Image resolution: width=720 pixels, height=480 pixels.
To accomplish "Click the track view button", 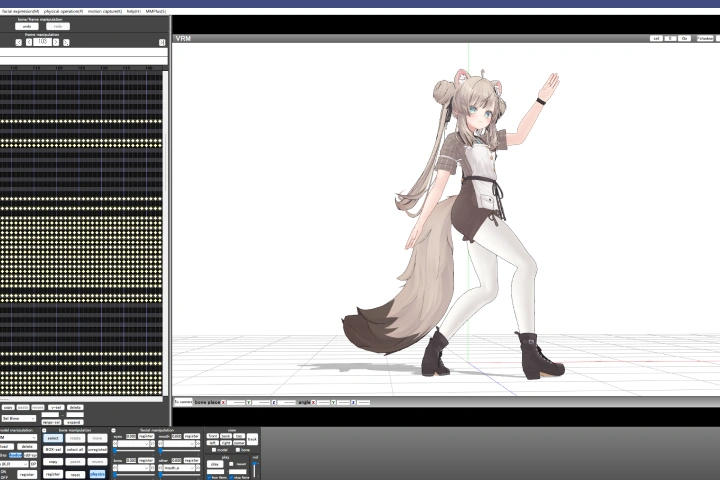I will pos(252,439).
